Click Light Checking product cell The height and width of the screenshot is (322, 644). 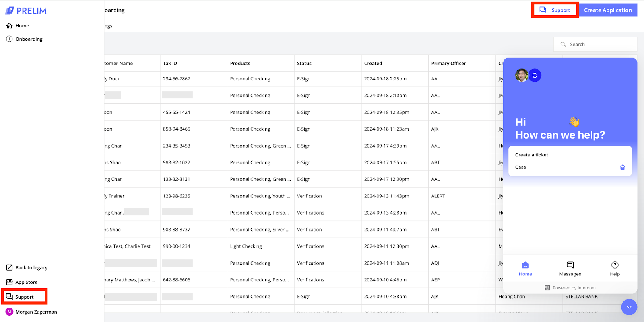(x=246, y=246)
